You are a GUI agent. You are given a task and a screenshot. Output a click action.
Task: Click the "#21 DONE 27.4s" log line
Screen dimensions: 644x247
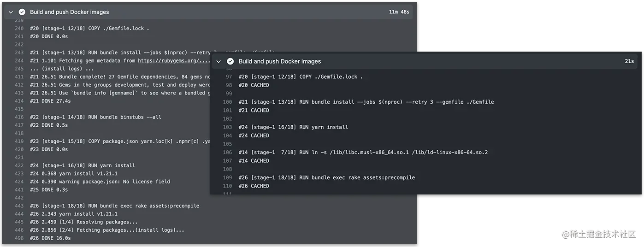[x=50, y=101]
